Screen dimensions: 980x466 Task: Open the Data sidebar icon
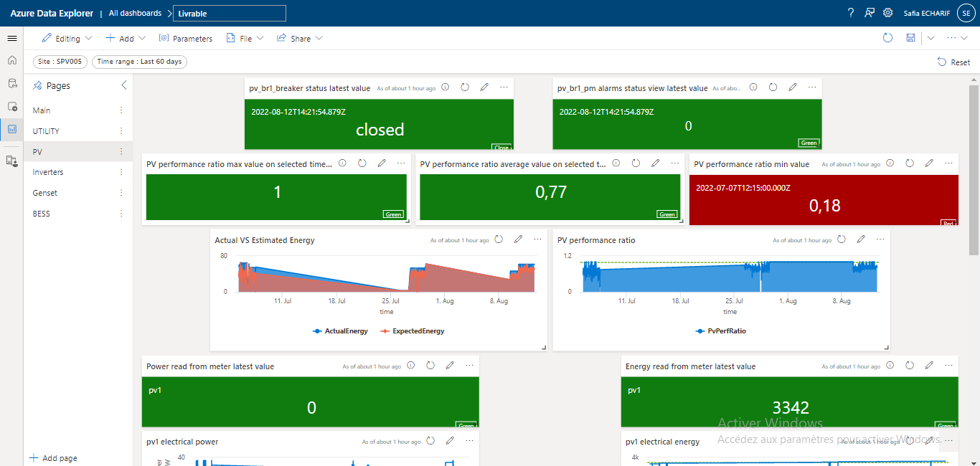point(11,83)
